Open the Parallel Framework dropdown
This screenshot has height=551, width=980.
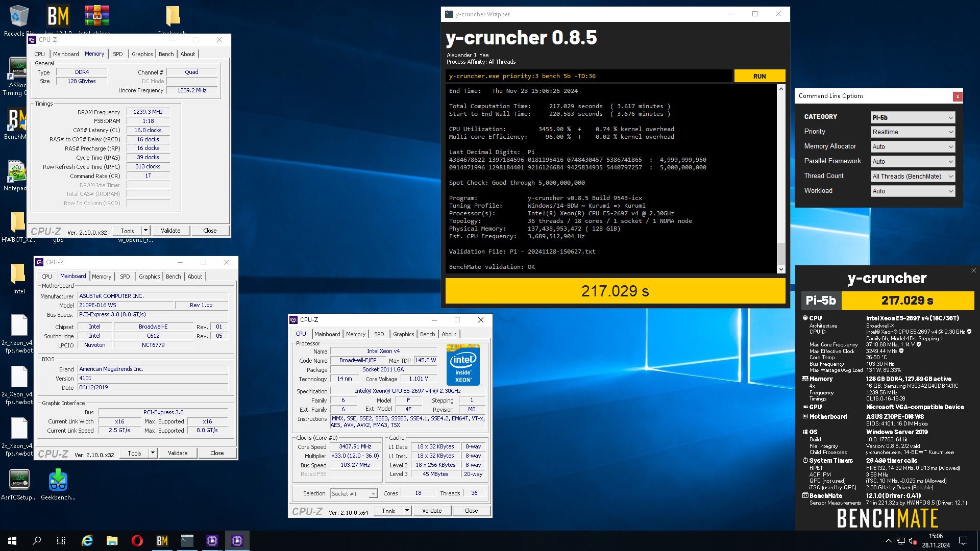(x=913, y=161)
